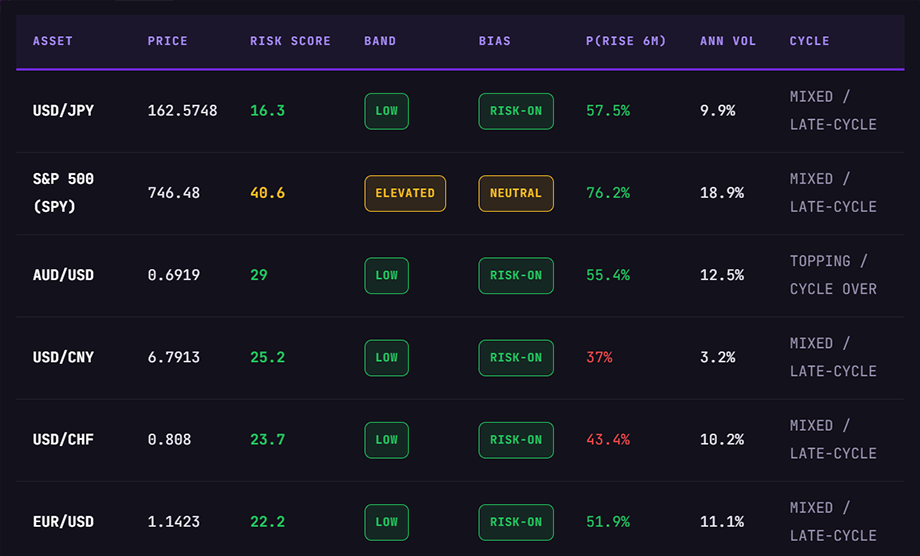This screenshot has height=556, width=920.
Task: Select the S&P 500 (SPY) asset name
Action: click(x=63, y=193)
